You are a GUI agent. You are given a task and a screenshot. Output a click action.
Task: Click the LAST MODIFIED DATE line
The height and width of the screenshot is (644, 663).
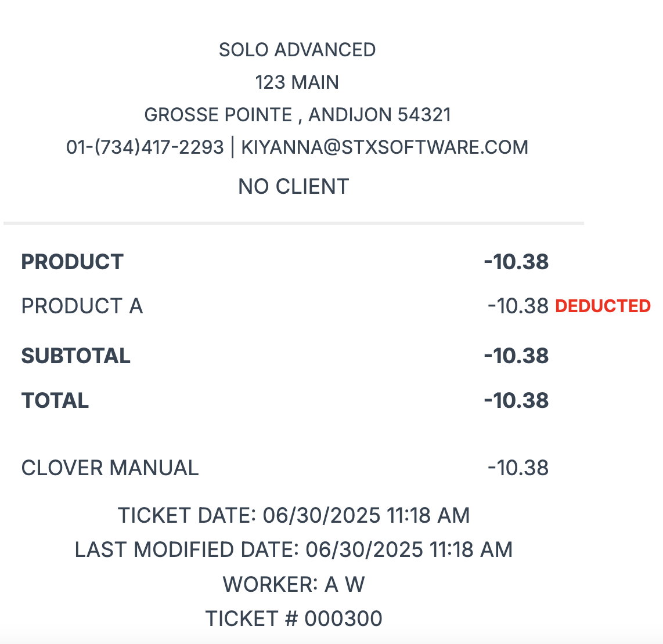293,550
